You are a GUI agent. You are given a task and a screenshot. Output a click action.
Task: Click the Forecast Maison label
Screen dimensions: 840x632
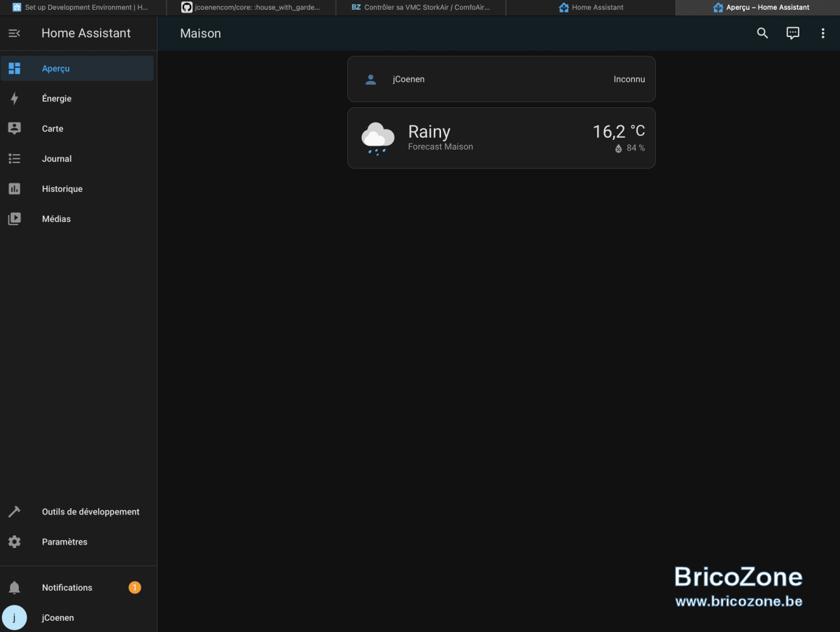click(x=440, y=147)
